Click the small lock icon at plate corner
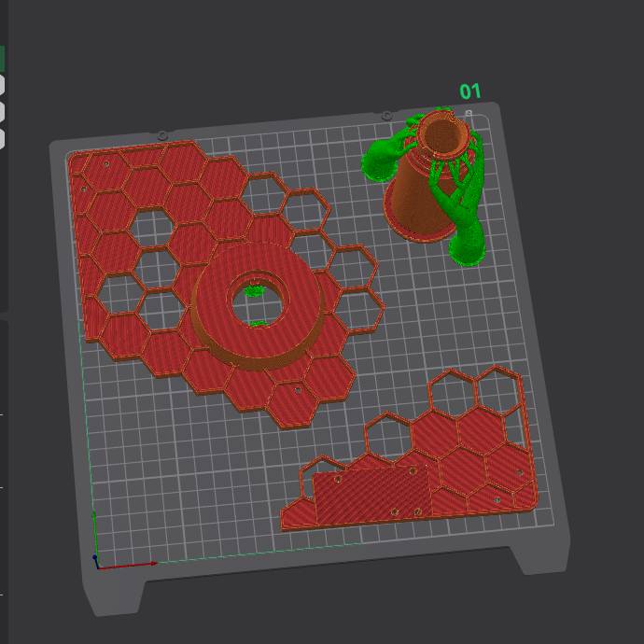Viewport: 644px width, 644px height. click(x=469, y=113)
